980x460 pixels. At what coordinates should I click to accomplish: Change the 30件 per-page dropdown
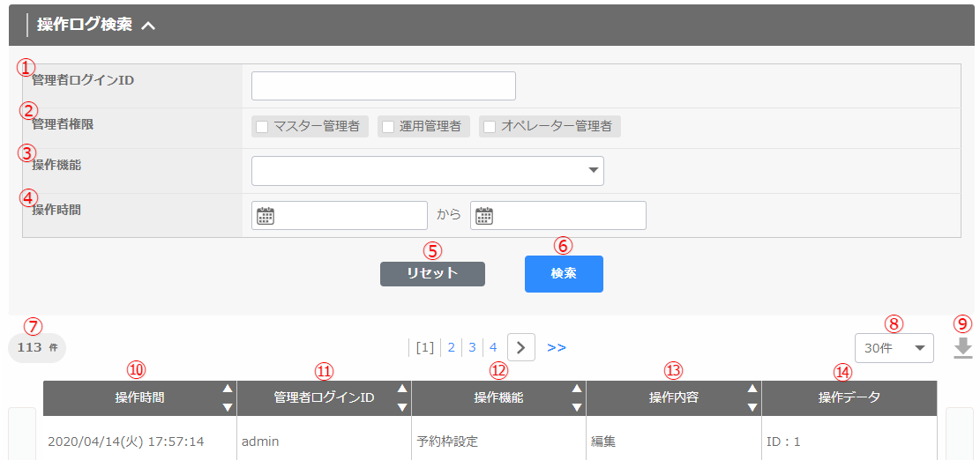tap(893, 348)
